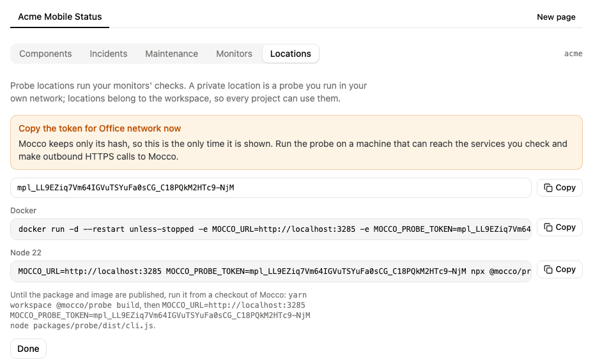Switch to the Incidents tab

click(x=108, y=54)
